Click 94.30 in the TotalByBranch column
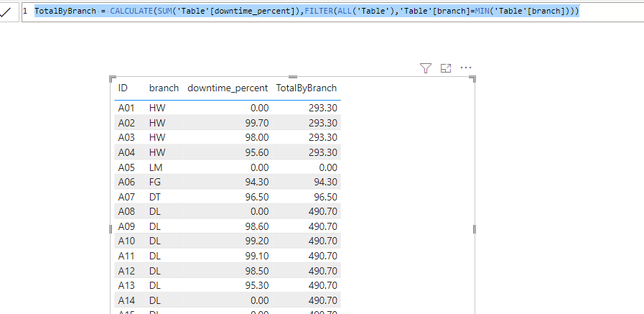The height and width of the screenshot is (314, 644). pos(326,182)
